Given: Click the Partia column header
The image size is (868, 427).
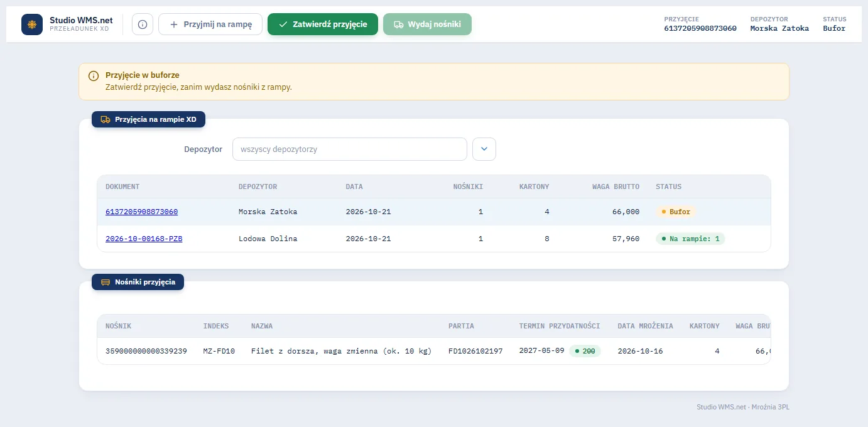Looking at the screenshot, I should 461,326.
